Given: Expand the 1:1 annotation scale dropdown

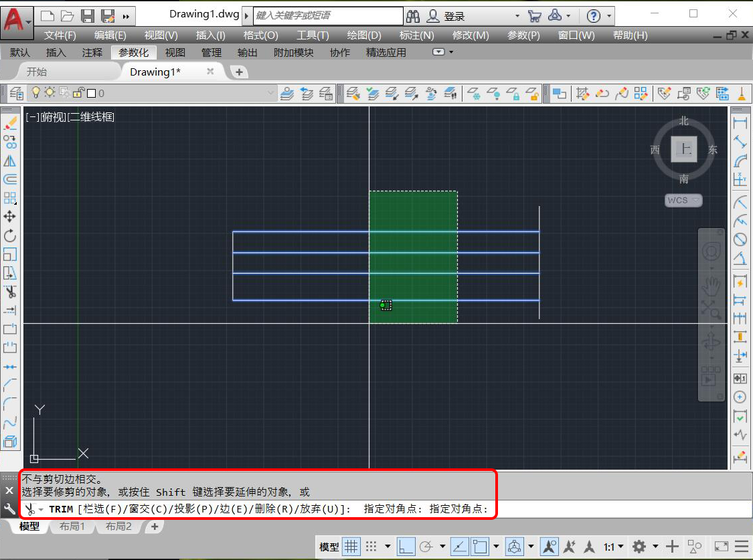Looking at the screenshot, I should 614,547.
